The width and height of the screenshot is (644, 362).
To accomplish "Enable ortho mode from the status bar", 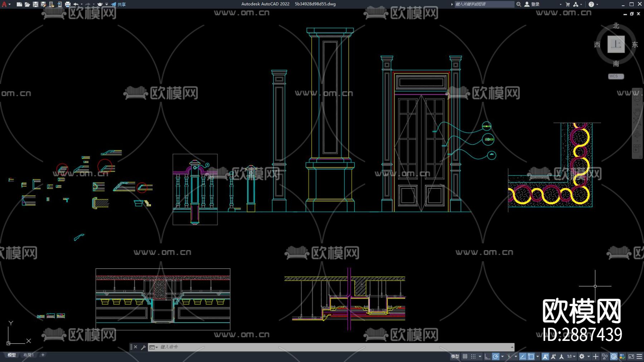I will click(x=487, y=356).
